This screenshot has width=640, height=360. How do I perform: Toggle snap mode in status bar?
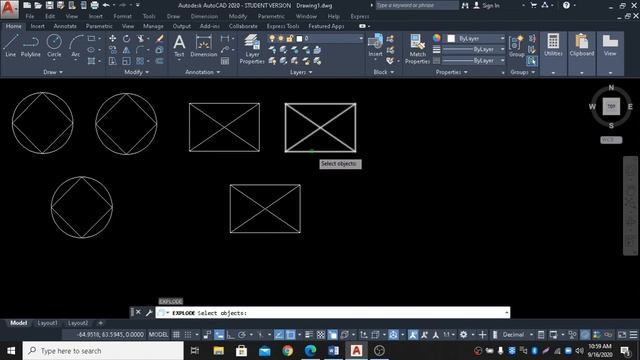(x=188, y=335)
